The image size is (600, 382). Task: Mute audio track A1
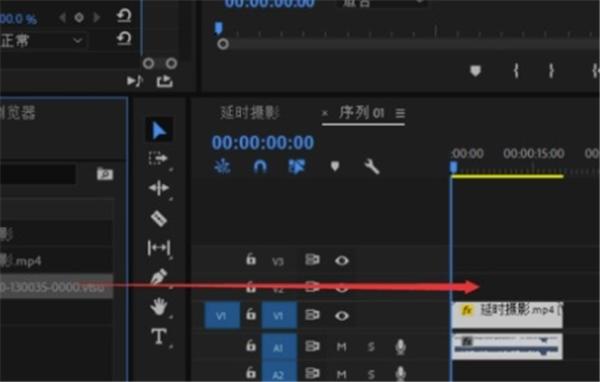coord(341,347)
